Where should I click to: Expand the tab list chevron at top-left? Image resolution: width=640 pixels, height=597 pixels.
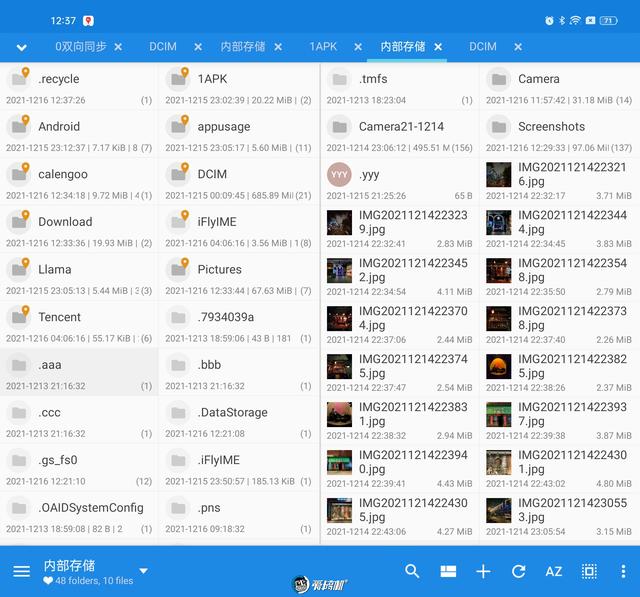[21, 47]
